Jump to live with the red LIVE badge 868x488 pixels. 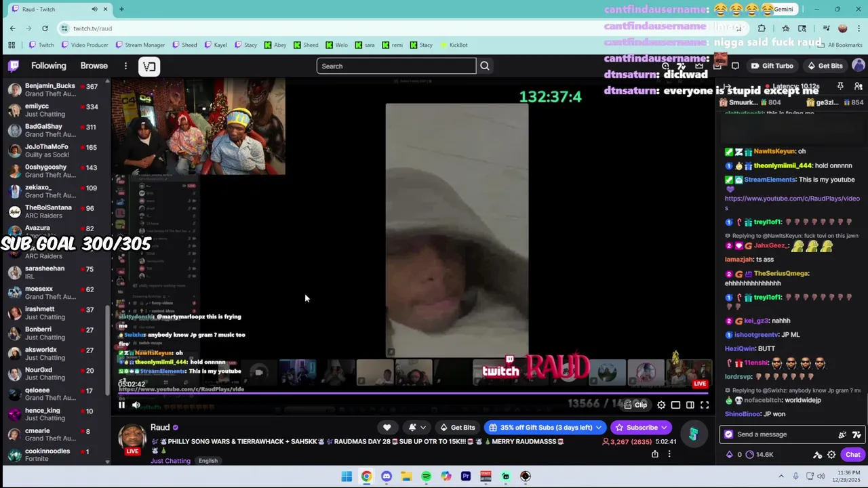(700, 384)
